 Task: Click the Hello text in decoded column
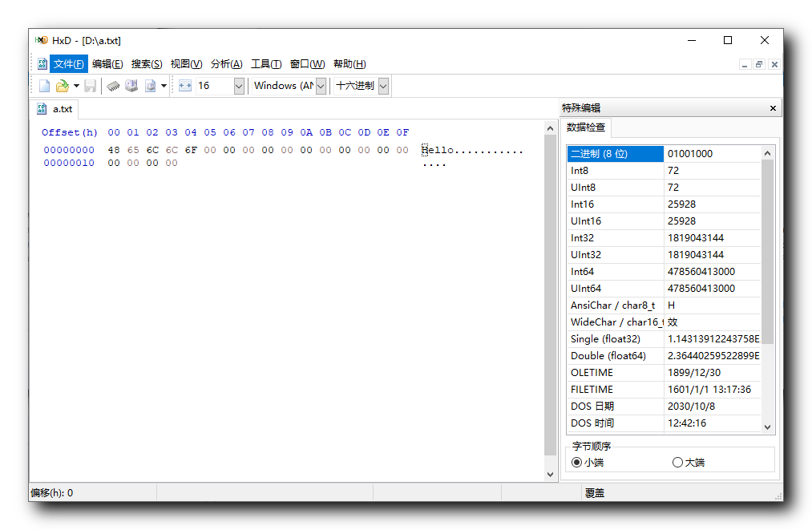(438, 150)
